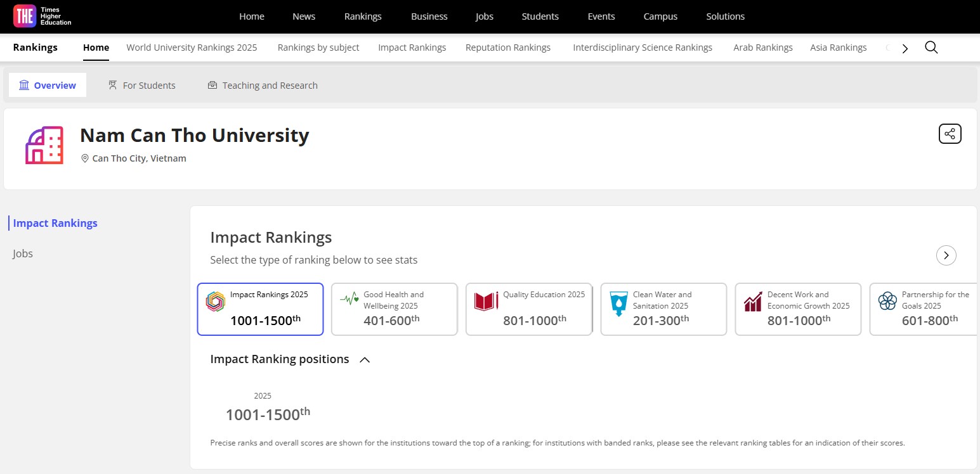Open Reputation Rankings link
Viewport: 980px width, 474px height.
508,48
